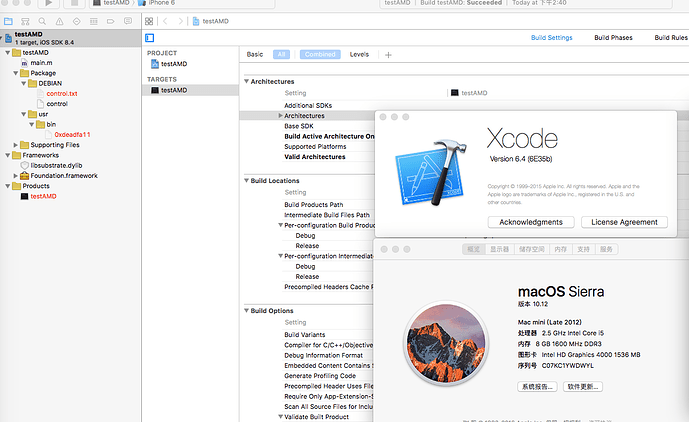Collapse the DEBIAN folder

pos(23,83)
